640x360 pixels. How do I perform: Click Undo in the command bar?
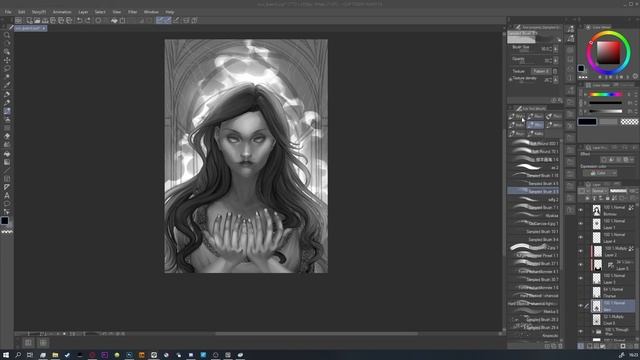point(80,20)
